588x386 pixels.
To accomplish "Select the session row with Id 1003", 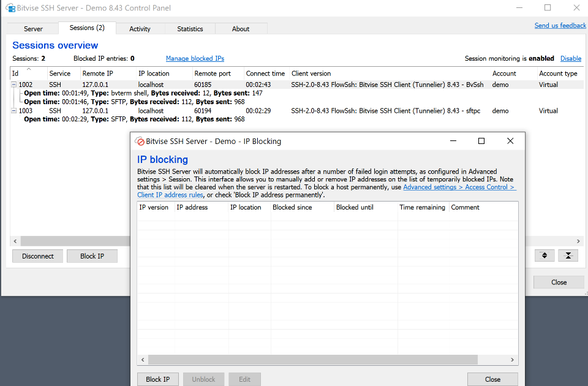I will [x=296, y=111].
